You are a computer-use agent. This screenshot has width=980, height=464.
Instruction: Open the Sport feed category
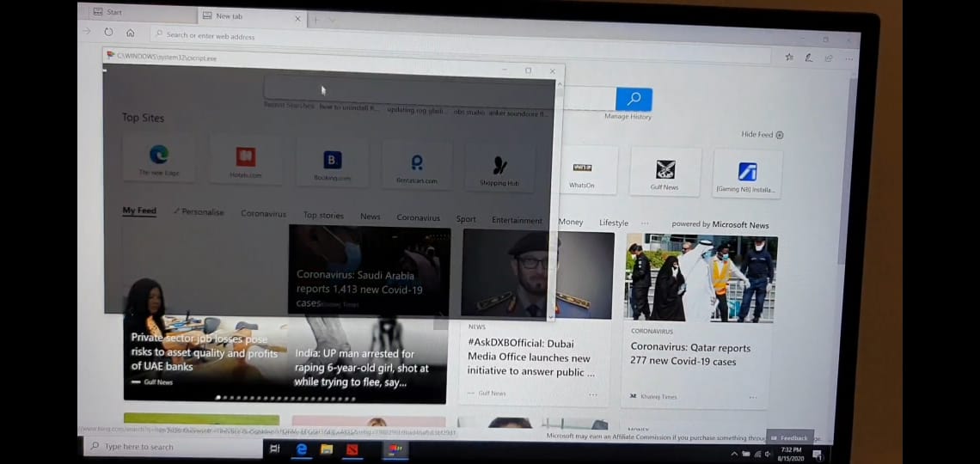(x=466, y=219)
